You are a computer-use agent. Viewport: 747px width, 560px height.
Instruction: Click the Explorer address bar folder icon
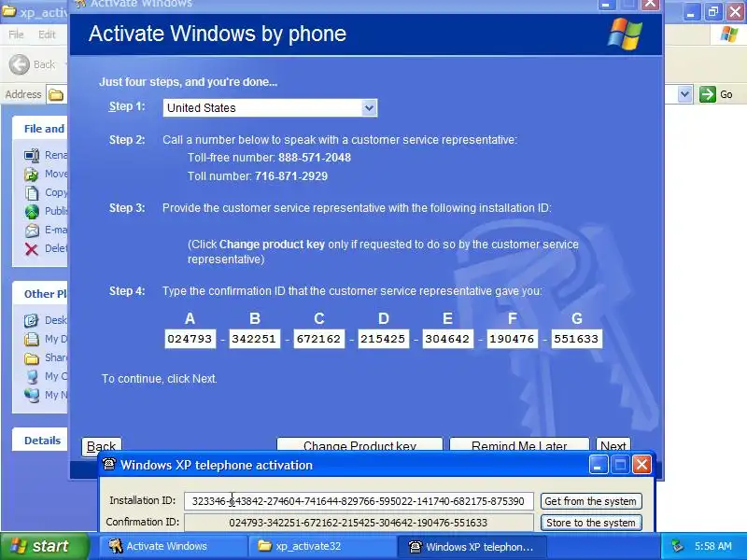pos(56,95)
